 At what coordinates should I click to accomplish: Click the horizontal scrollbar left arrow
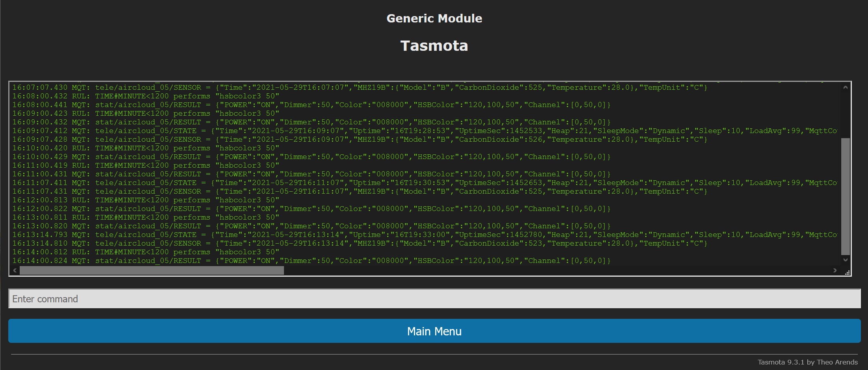pyautogui.click(x=15, y=270)
